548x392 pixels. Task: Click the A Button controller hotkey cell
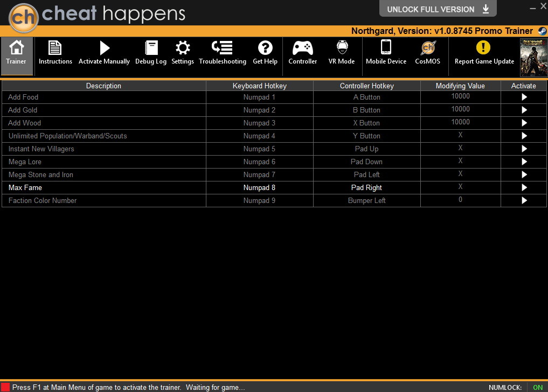[366, 97]
